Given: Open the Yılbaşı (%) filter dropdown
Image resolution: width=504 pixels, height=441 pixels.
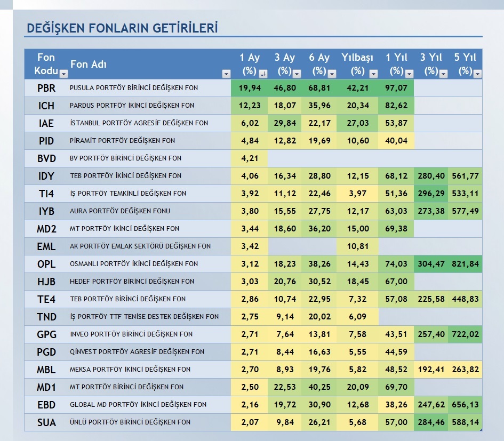Looking at the screenshot, I should (x=373, y=74).
